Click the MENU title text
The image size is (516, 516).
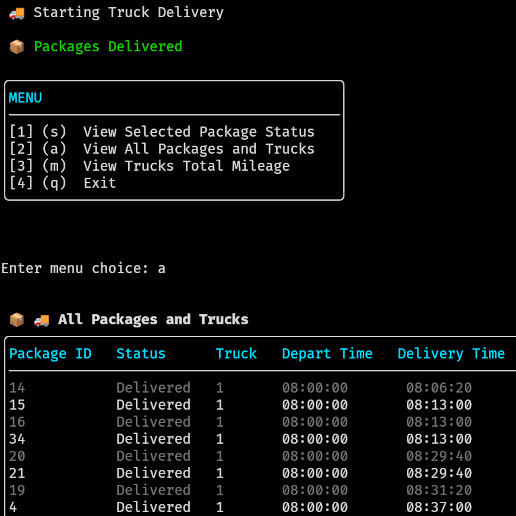pyautogui.click(x=25, y=98)
